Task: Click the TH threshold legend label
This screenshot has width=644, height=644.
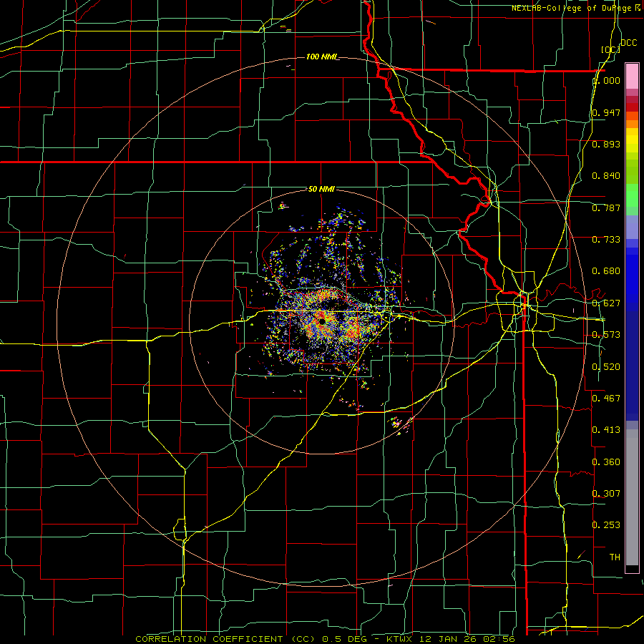Action: tap(615, 557)
